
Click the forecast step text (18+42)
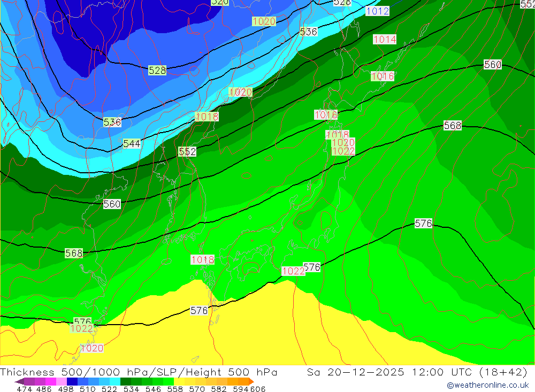pos(503,372)
